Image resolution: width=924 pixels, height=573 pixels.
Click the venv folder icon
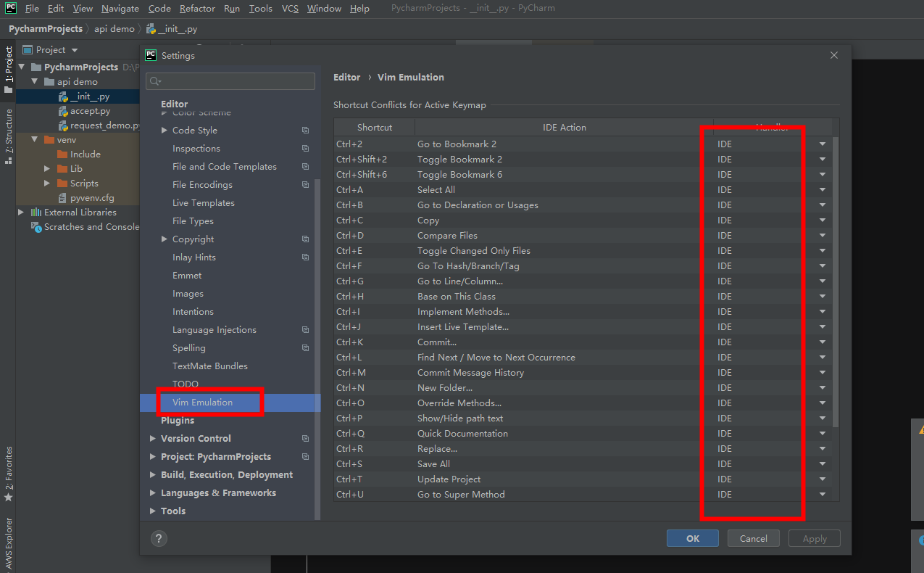(49, 140)
